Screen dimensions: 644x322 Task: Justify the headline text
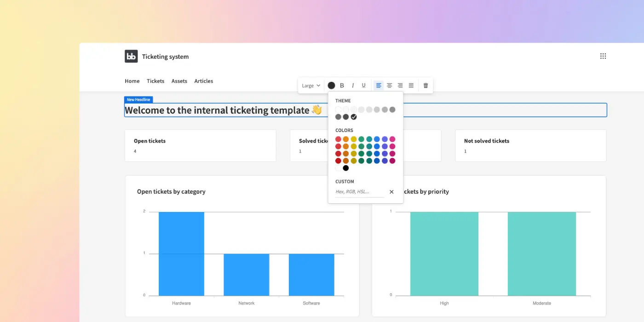(411, 86)
